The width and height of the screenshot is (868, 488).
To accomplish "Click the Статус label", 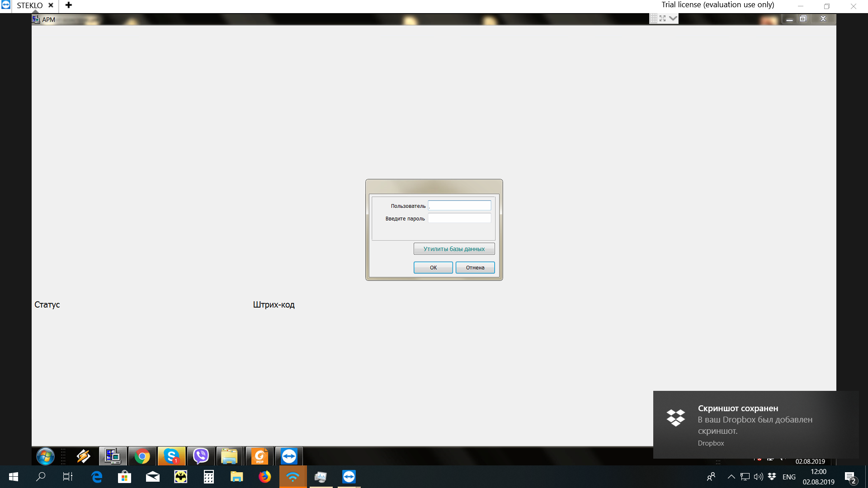I will click(47, 305).
